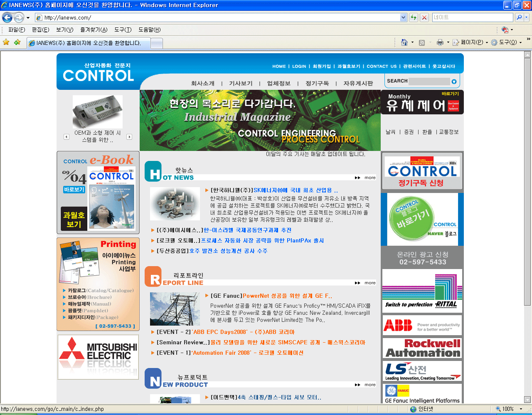Open the 즐겨찾기(A) menu
This screenshot has height=415, width=532.
pyautogui.click(x=94, y=30)
